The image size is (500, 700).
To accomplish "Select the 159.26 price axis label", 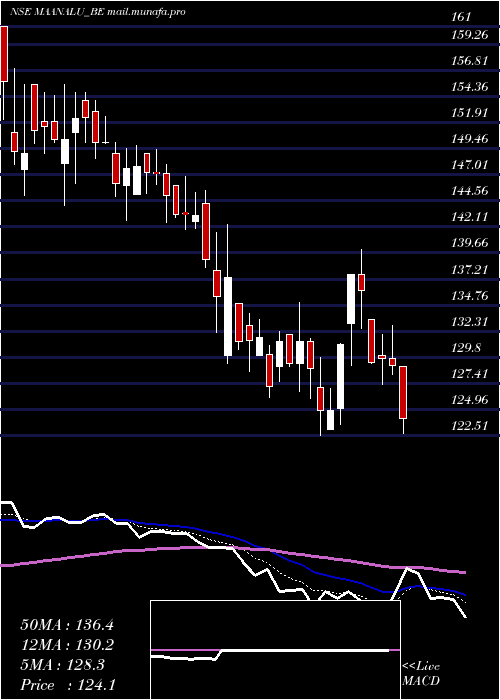I will click(x=470, y=34).
